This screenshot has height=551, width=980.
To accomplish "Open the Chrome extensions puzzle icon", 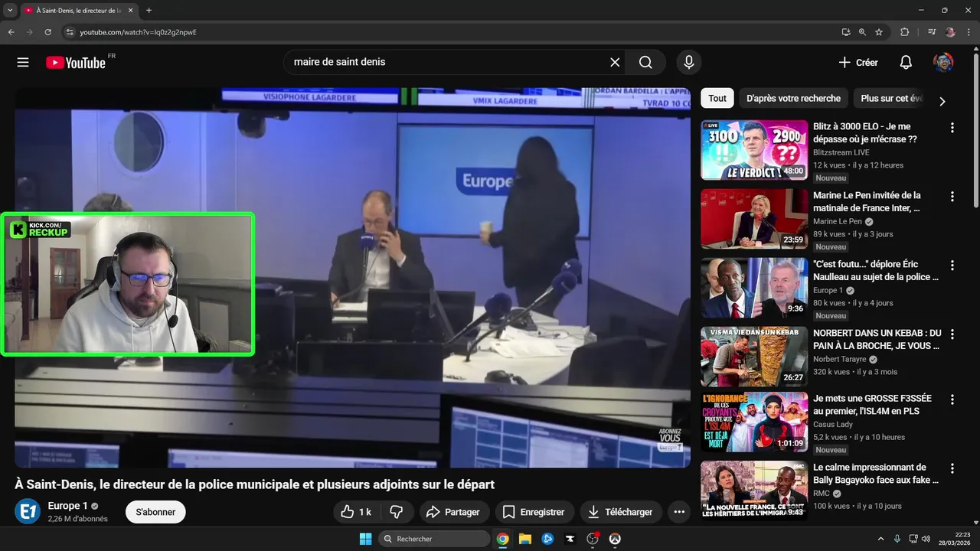I will (904, 32).
